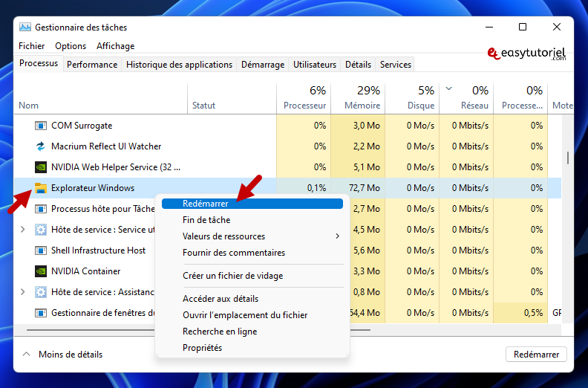This screenshot has height=388, width=588.
Task: Sort by the Processeur 6% column header
Action: (304, 98)
